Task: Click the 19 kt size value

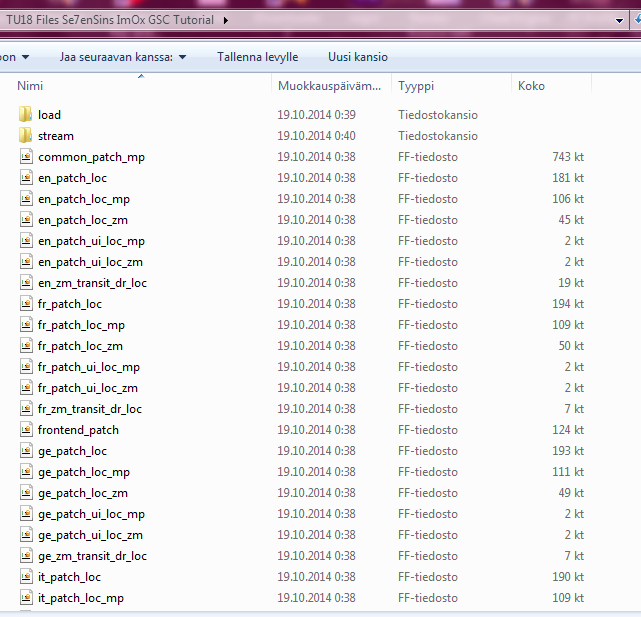Action: pyautogui.click(x=571, y=283)
